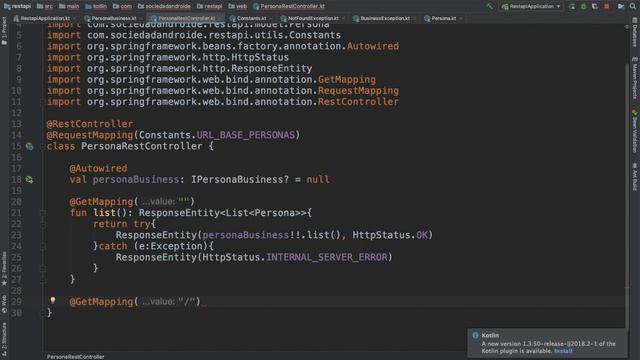The width and height of the screenshot is (640, 360).
Task: Click the web package breadcrumb
Action: coord(238,6)
